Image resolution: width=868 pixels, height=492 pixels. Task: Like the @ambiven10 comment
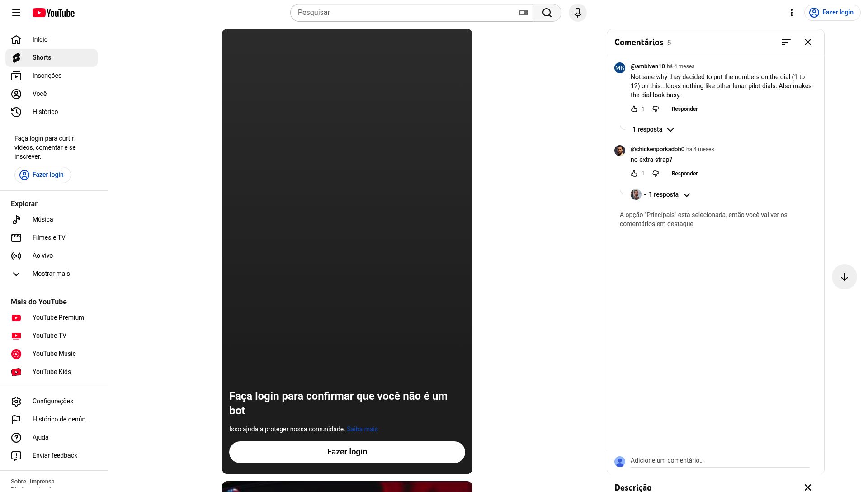(634, 109)
